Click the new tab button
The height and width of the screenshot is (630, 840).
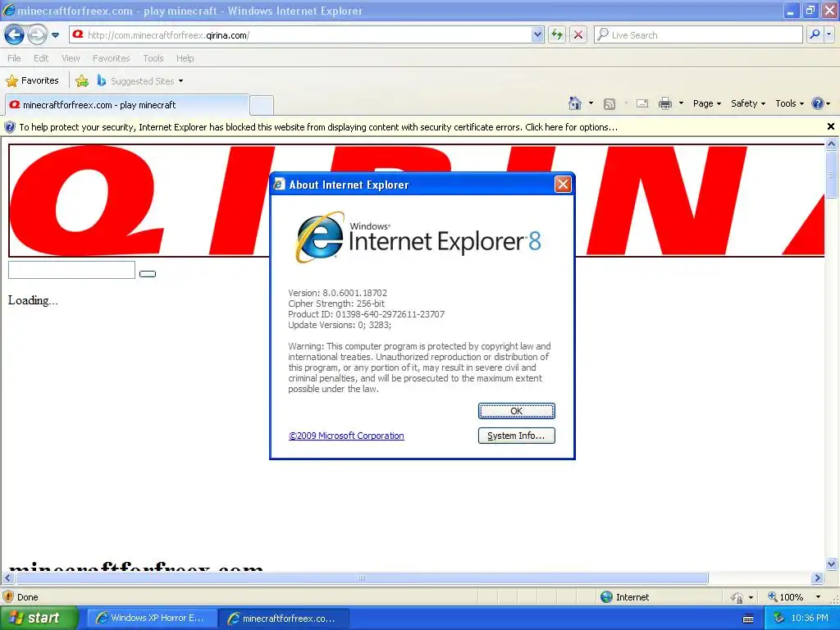pyautogui.click(x=262, y=105)
